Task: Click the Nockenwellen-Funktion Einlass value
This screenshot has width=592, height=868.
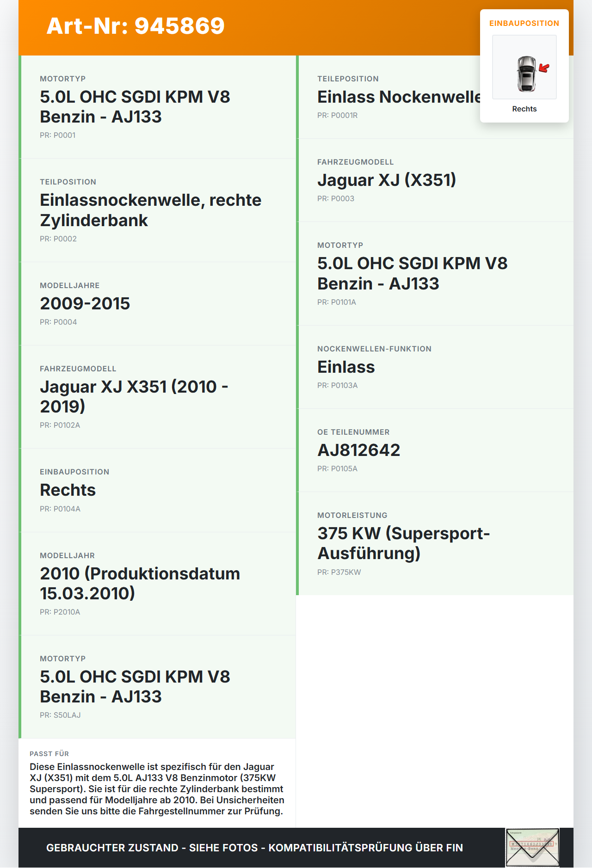Action: pos(346,367)
